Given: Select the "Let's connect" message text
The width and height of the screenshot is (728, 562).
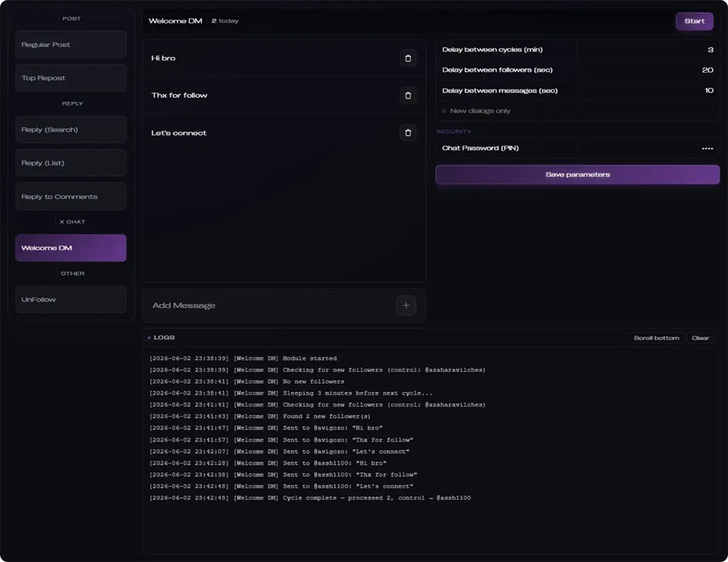Looking at the screenshot, I should [x=179, y=133].
